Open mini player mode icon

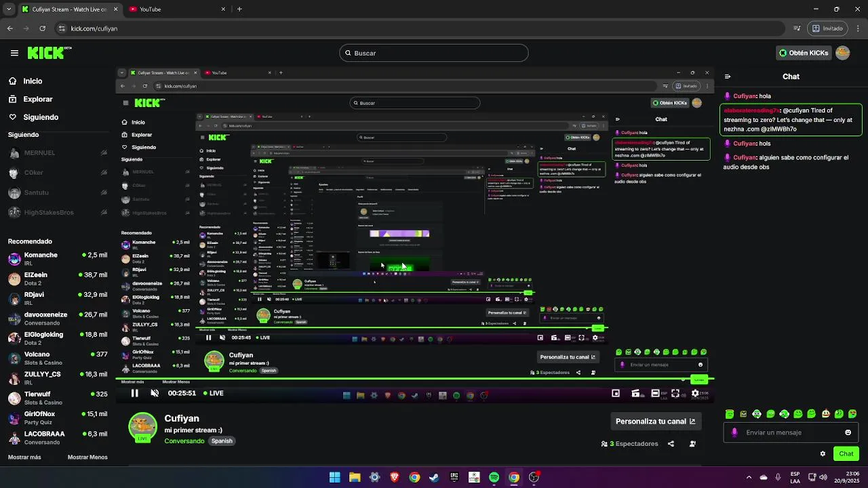pos(616,393)
